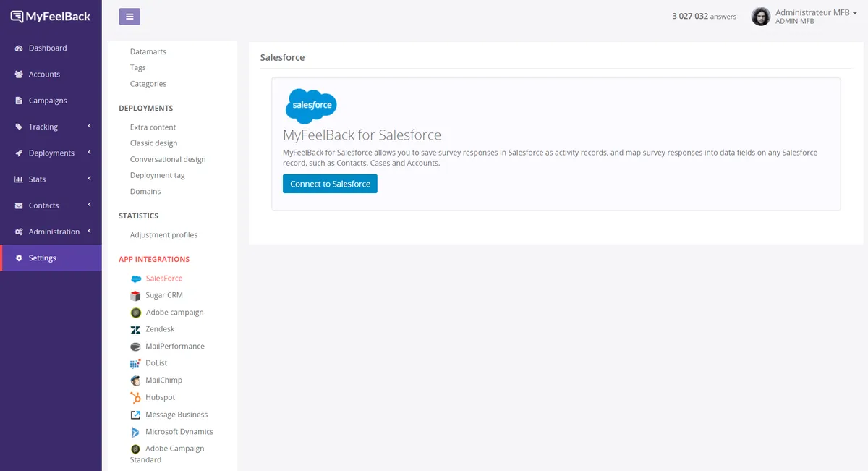
Task: Open the Zendesk integration link
Action: (160, 329)
